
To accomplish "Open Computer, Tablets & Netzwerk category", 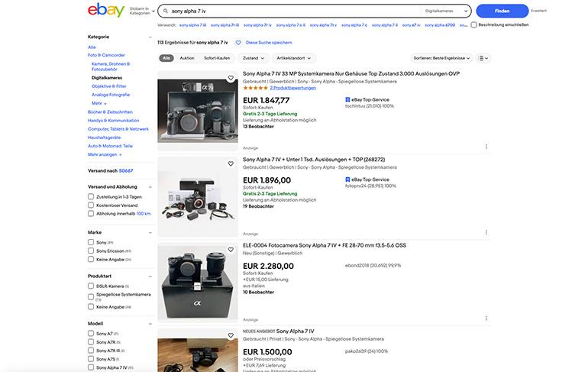I will point(118,129).
